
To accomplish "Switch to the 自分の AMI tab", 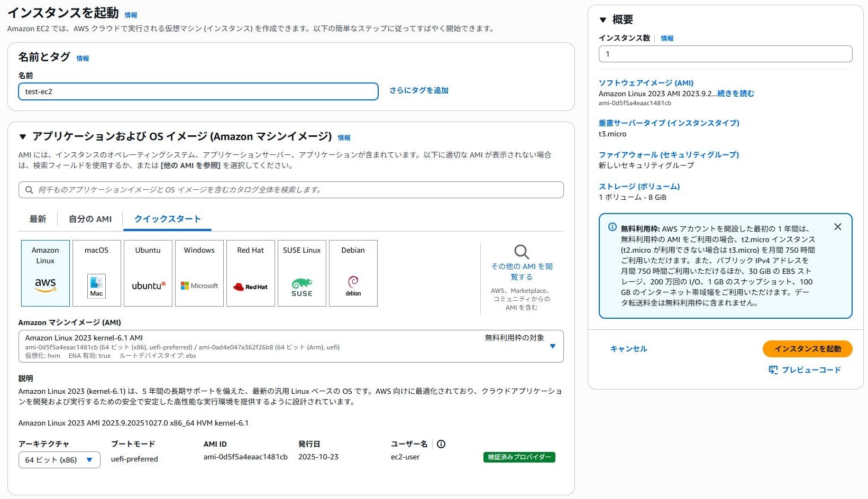I will pyautogui.click(x=90, y=219).
